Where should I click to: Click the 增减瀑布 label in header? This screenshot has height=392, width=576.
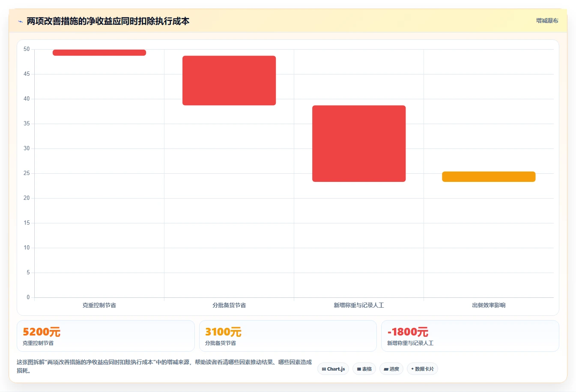(547, 21)
